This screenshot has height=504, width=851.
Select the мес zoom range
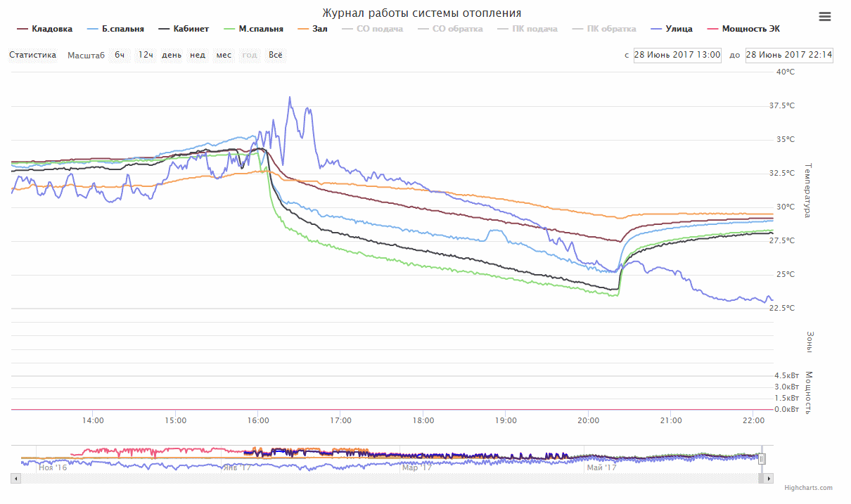(x=224, y=55)
